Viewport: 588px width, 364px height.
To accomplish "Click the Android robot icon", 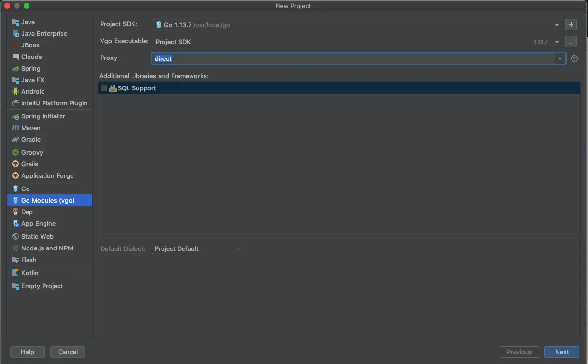I will pyautogui.click(x=15, y=91).
